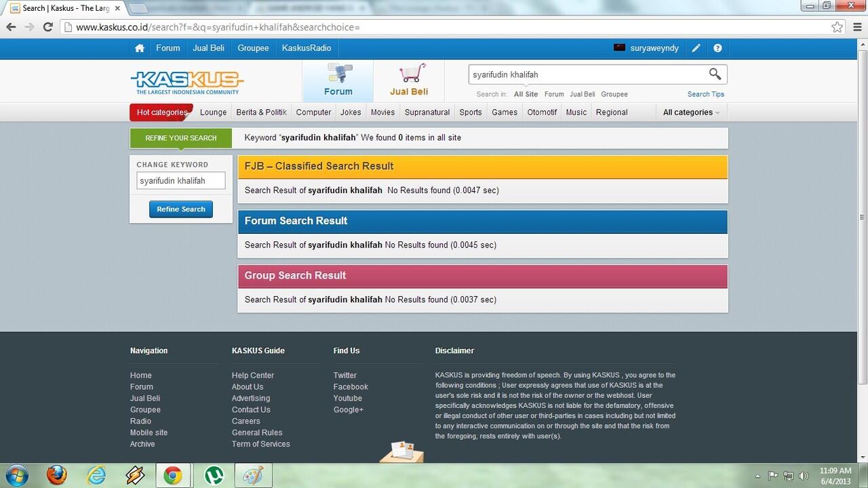This screenshot has width=868, height=488.
Task: Go to Kaskus home via house icon
Action: click(x=140, y=48)
